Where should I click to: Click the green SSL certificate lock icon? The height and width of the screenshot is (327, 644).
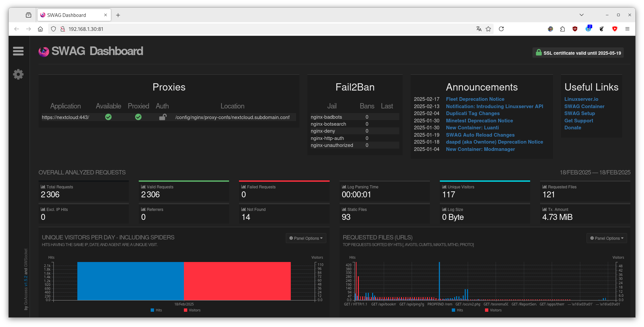pyautogui.click(x=539, y=52)
